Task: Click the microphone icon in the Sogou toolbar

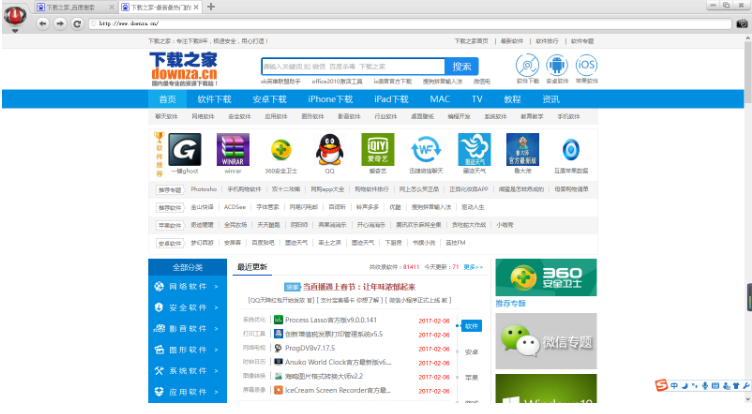Action: (x=705, y=385)
